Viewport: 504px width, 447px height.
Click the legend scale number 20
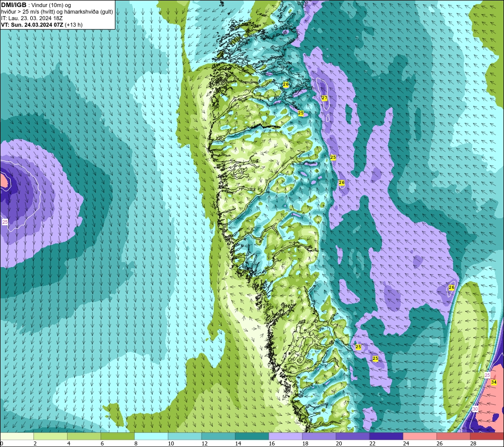point(339,443)
